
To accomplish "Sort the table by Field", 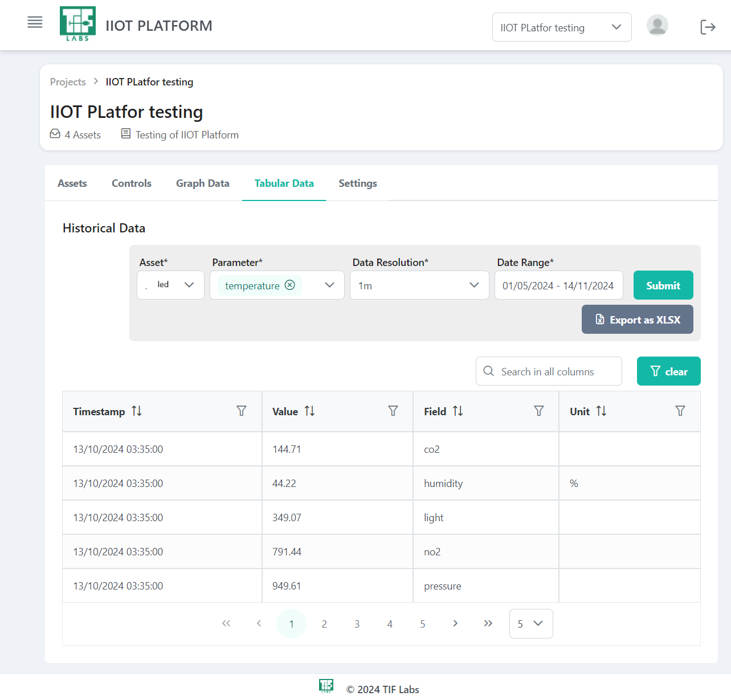I will click(x=458, y=411).
